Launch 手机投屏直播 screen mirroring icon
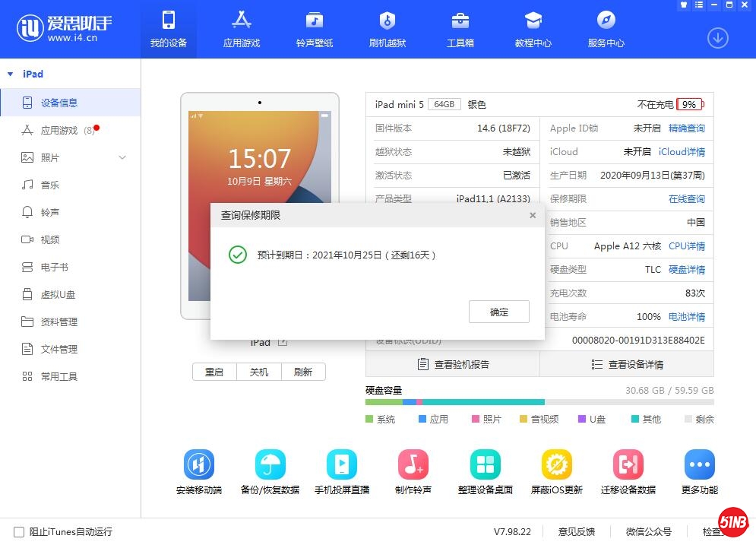 click(x=342, y=464)
